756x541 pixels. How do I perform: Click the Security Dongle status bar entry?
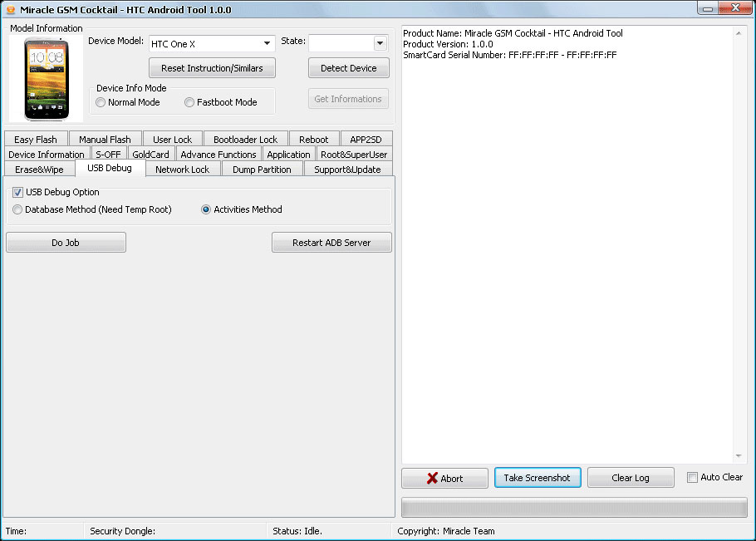[x=122, y=531]
